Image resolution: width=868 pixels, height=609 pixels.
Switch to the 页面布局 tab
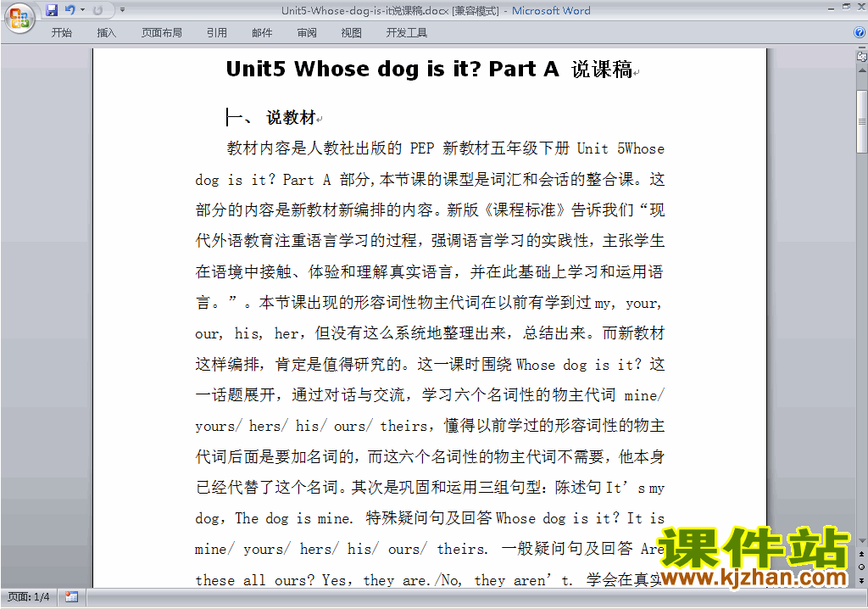click(x=161, y=33)
